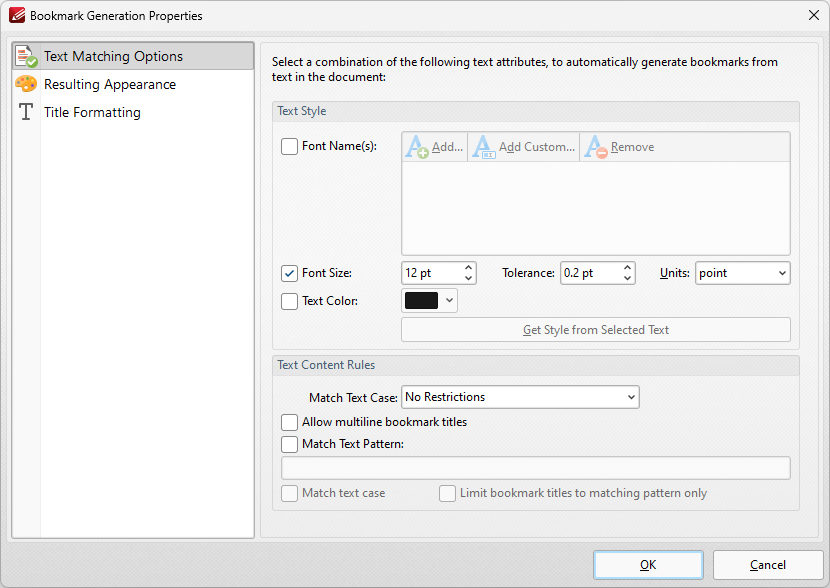The image size is (830, 588).
Task: Switch to the Resulting Appearance section
Action: (x=107, y=84)
